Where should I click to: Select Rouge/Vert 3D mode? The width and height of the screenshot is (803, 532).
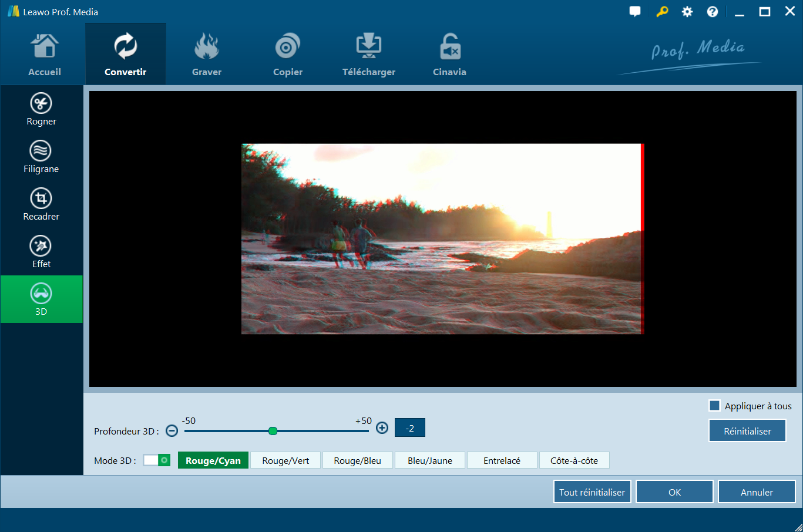click(x=285, y=460)
